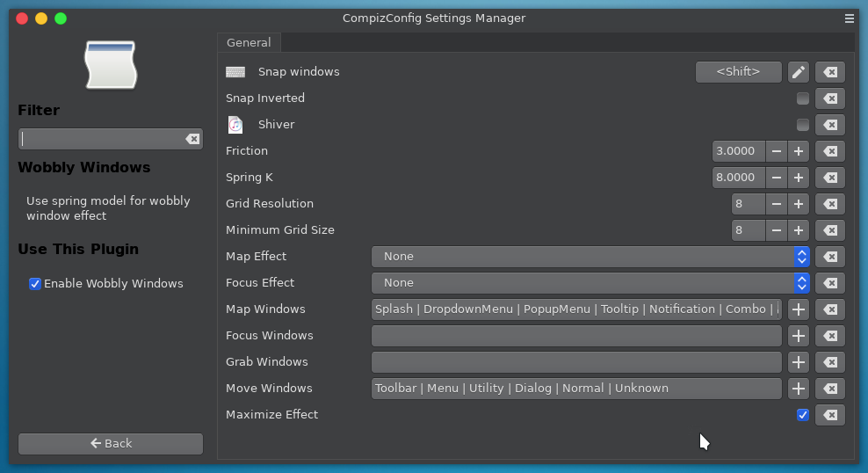Reset Maximize Effect to default
Screen dimensions: 868x473
(x=830, y=415)
